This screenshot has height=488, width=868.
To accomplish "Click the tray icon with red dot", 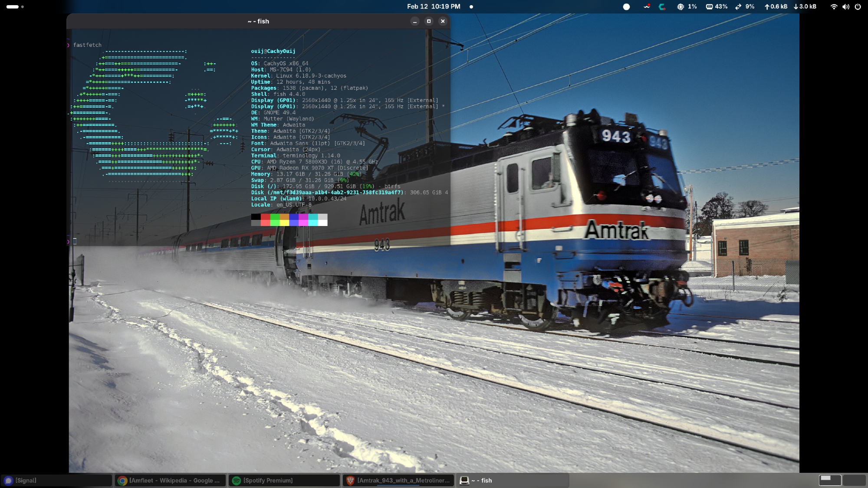I will 647,7.
